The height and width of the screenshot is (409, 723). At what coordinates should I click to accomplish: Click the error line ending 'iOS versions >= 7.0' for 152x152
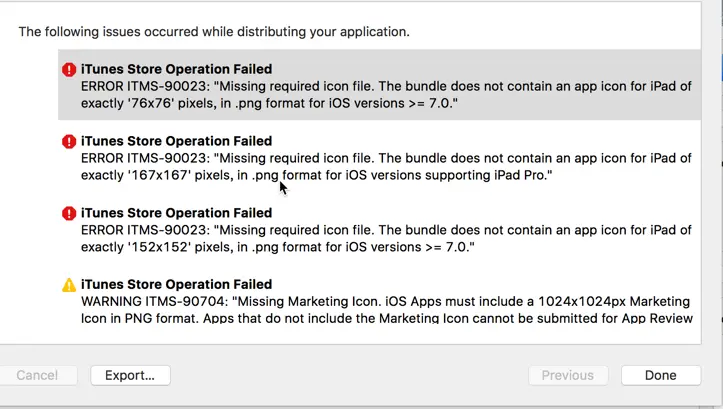pos(278,247)
